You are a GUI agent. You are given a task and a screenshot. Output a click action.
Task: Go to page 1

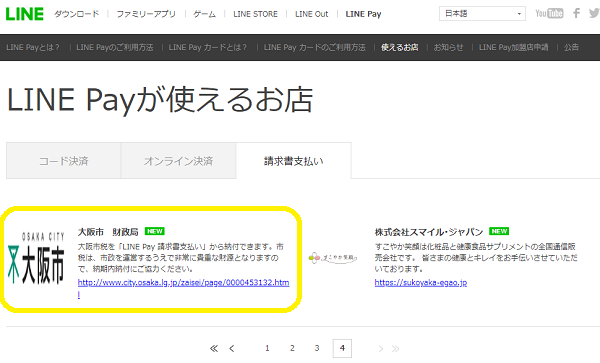tap(267, 348)
